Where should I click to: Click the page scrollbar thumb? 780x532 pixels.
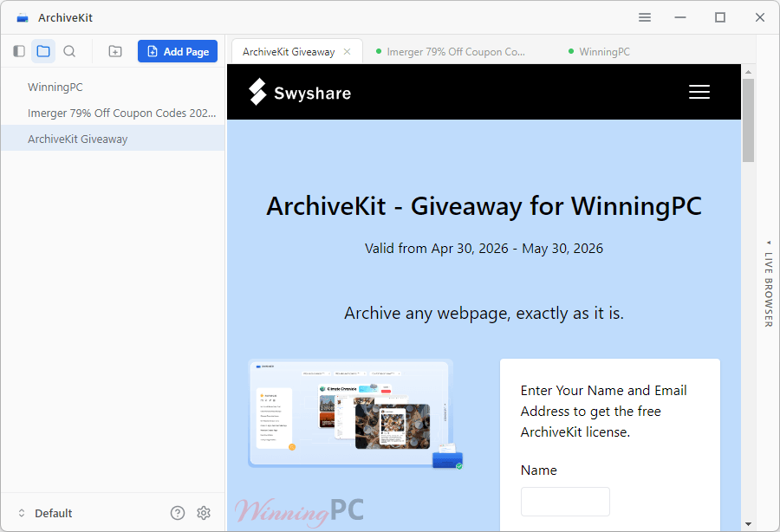pos(748,120)
